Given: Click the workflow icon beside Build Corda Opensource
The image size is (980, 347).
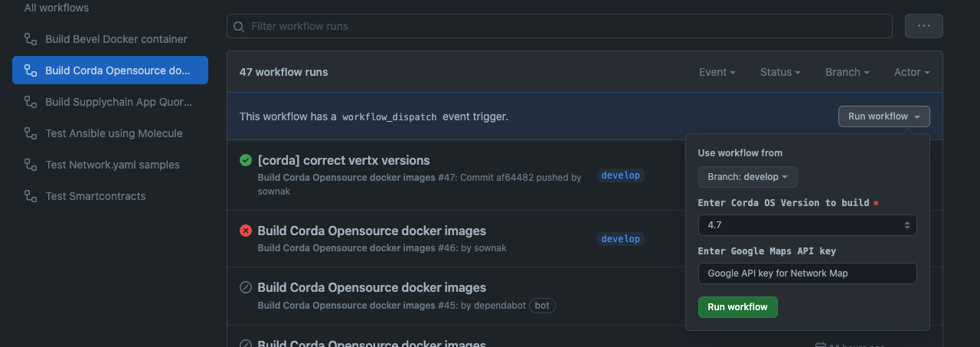Looking at the screenshot, I should (31, 70).
